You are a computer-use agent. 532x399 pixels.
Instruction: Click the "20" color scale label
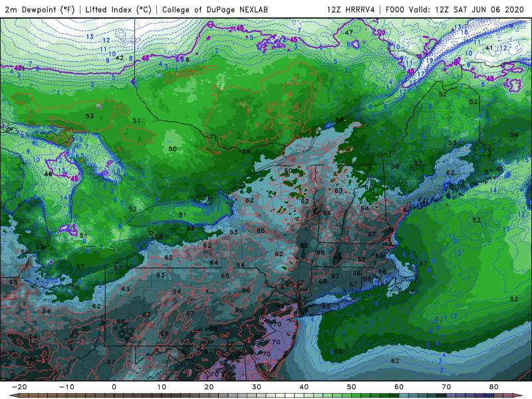coord(209,387)
